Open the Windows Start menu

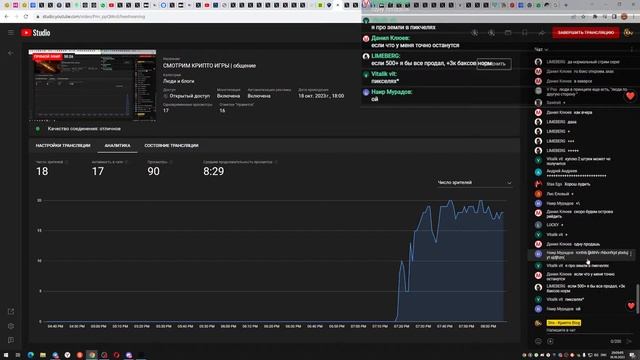click(x=6, y=355)
